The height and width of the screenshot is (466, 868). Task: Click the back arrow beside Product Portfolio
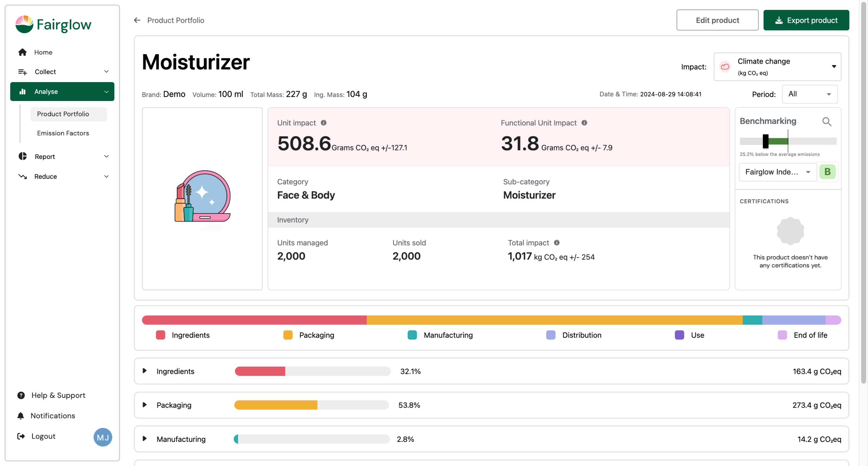click(137, 20)
